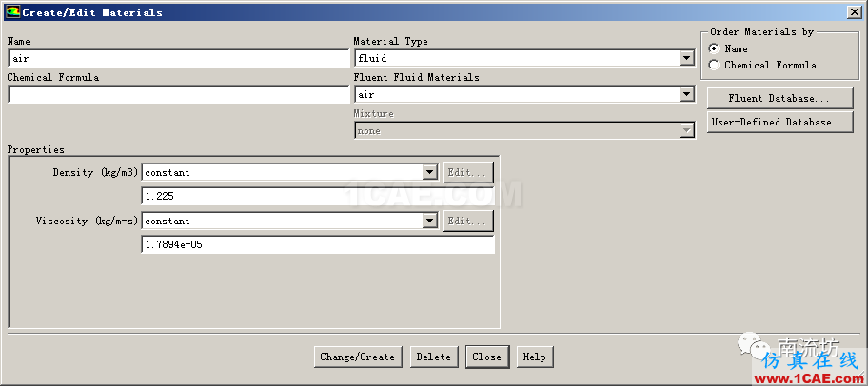
Task: Select the viscosity value 1.7894e-05
Action: 318,244
